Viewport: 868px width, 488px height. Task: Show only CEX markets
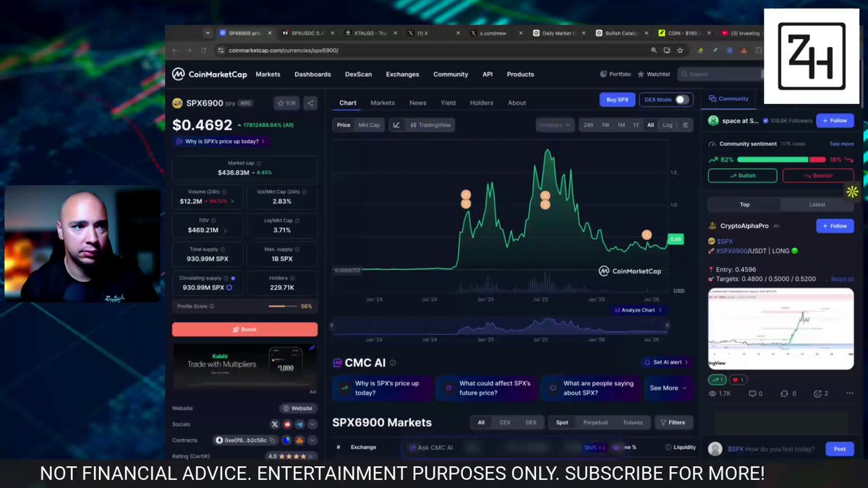click(x=505, y=422)
